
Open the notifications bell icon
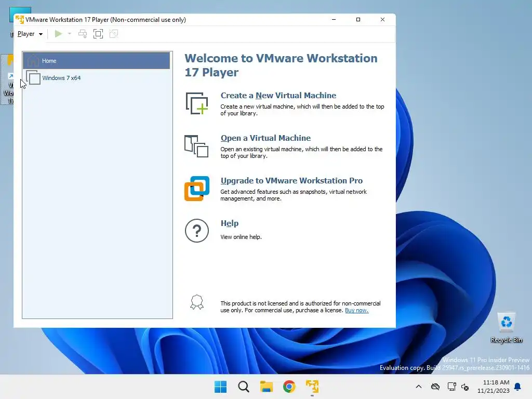(x=518, y=387)
